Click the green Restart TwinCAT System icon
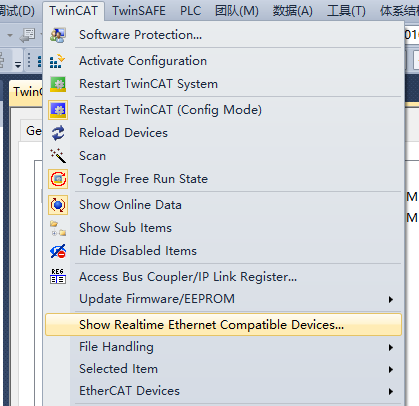The height and width of the screenshot is (406, 419). point(58,84)
